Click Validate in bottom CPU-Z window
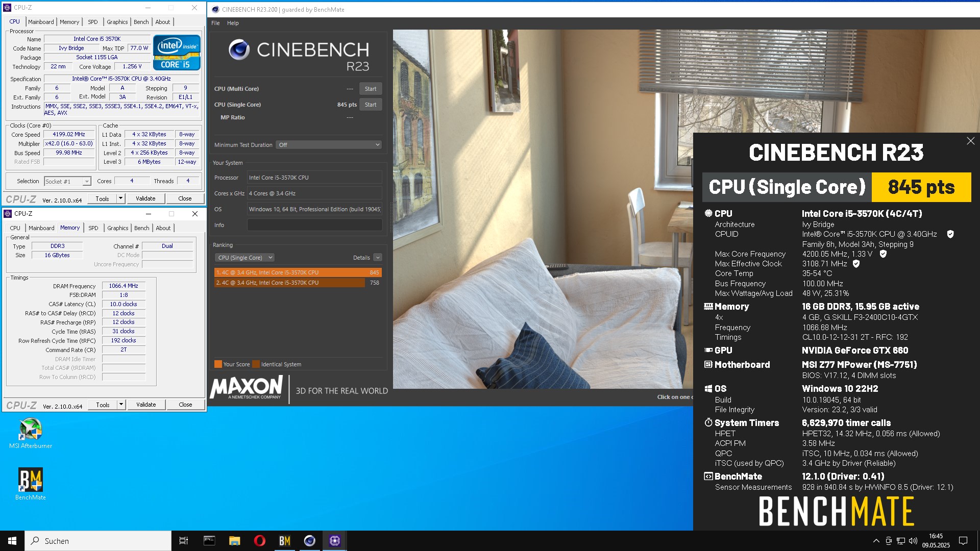 (x=146, y=405)
